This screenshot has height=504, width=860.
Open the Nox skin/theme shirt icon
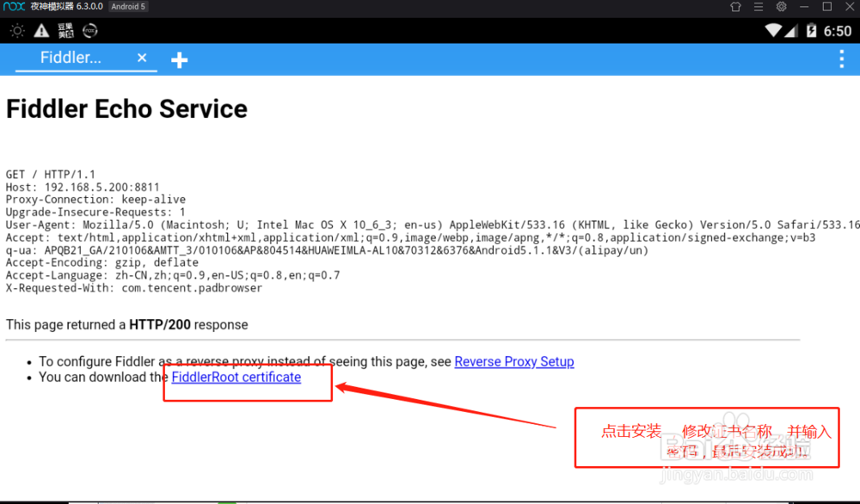(x=735, y=7)
